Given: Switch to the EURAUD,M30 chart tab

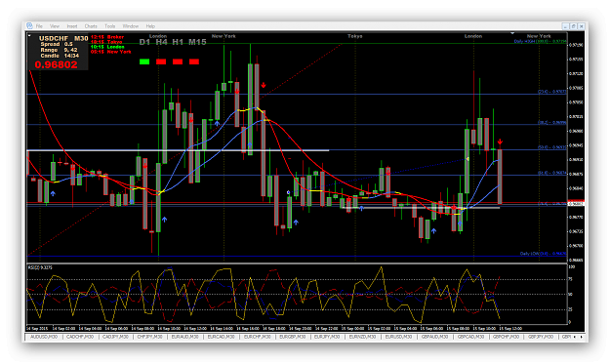Looking at the screenshot, I should coord(184,337).
